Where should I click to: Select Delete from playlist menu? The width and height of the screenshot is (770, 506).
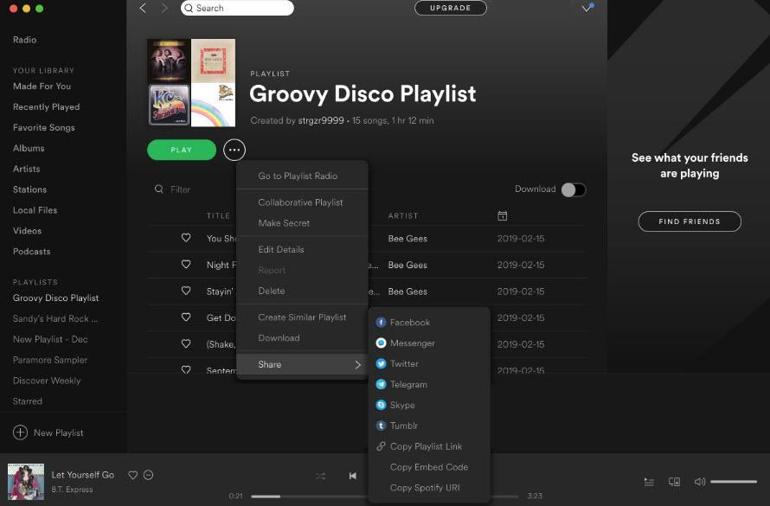coord(272,291)
